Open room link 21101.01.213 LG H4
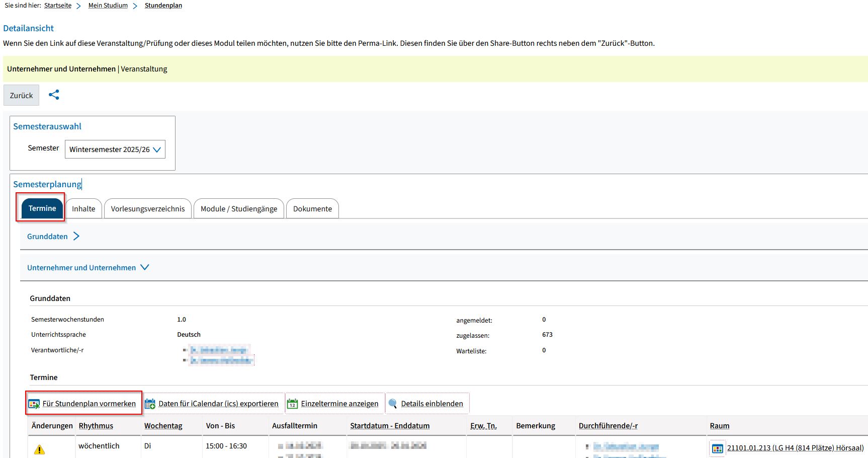Viewport: 868px width, 458px height. pyautogui.click(x=795, y=448)
